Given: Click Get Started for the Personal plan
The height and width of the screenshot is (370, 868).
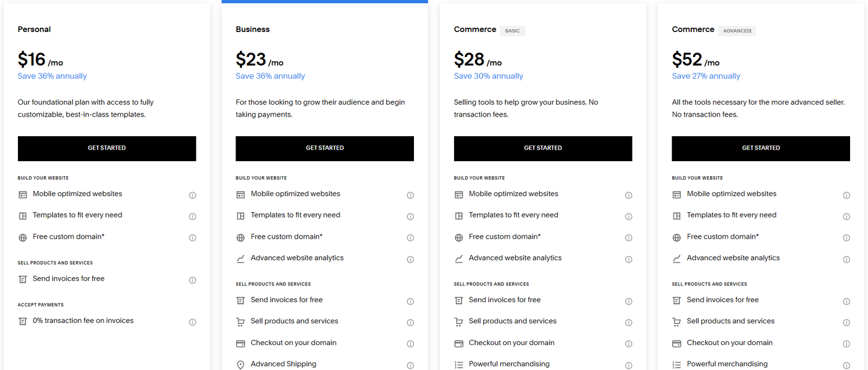Looking at the screenshot, I should [107, 149].
